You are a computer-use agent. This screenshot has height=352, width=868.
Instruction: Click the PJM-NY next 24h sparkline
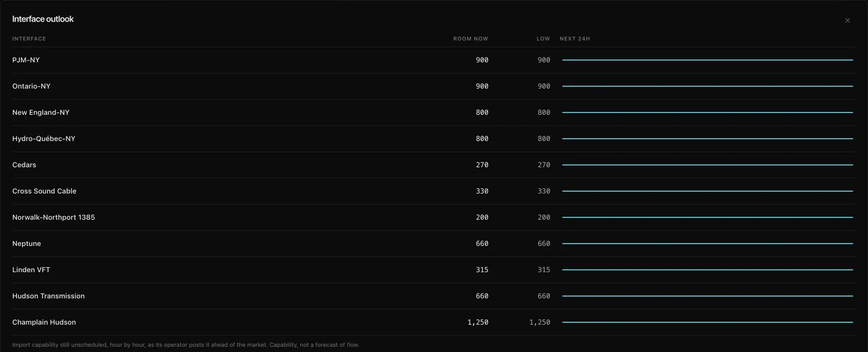pos(708,60)
